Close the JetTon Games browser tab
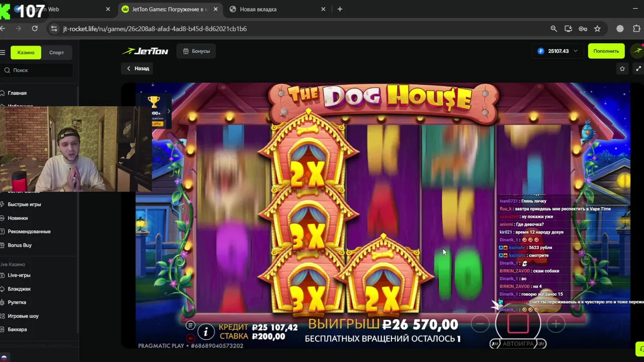This screenshot has width=644, height=362. (x=216, y=9)
